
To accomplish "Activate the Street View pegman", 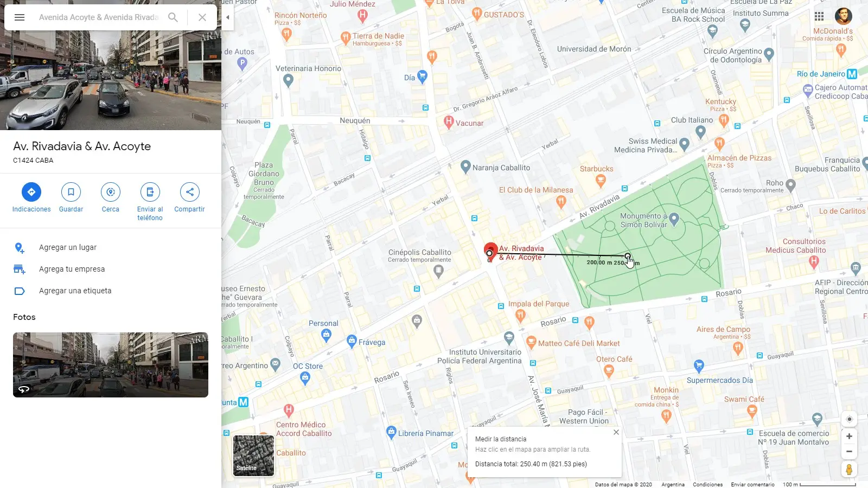I will [x=849, y=470].
